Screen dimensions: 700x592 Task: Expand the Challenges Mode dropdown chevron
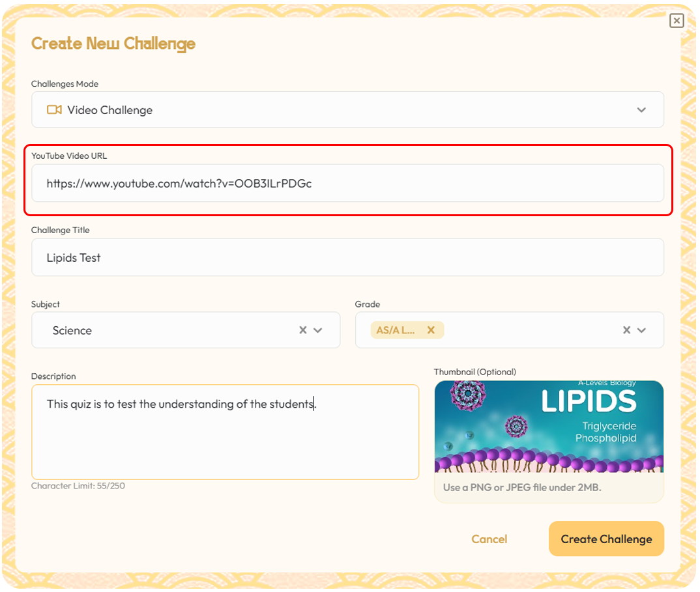(x=641, y=110)
